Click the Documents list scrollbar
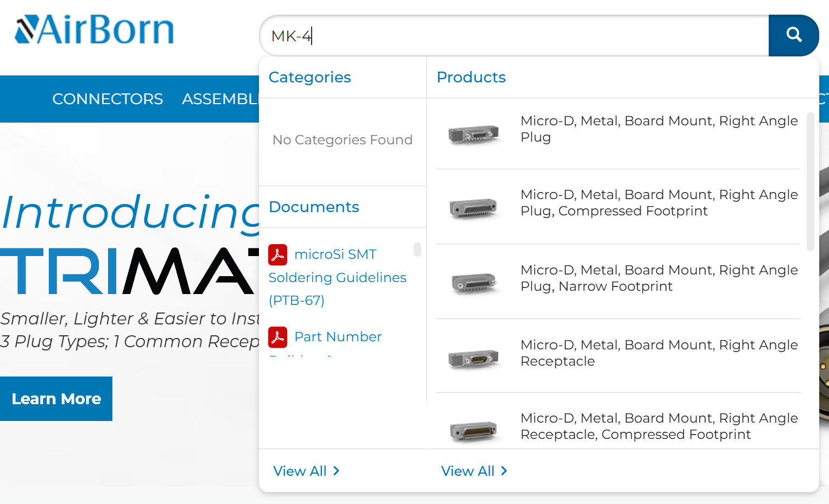The height and width of the screenshot is (504, 829). pos(417,250)
